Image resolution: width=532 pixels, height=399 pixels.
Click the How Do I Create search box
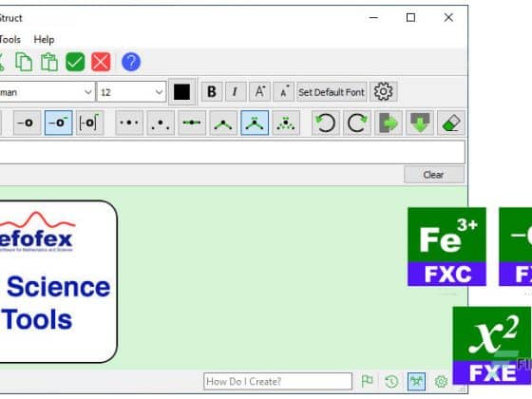[x=277, y=381]
